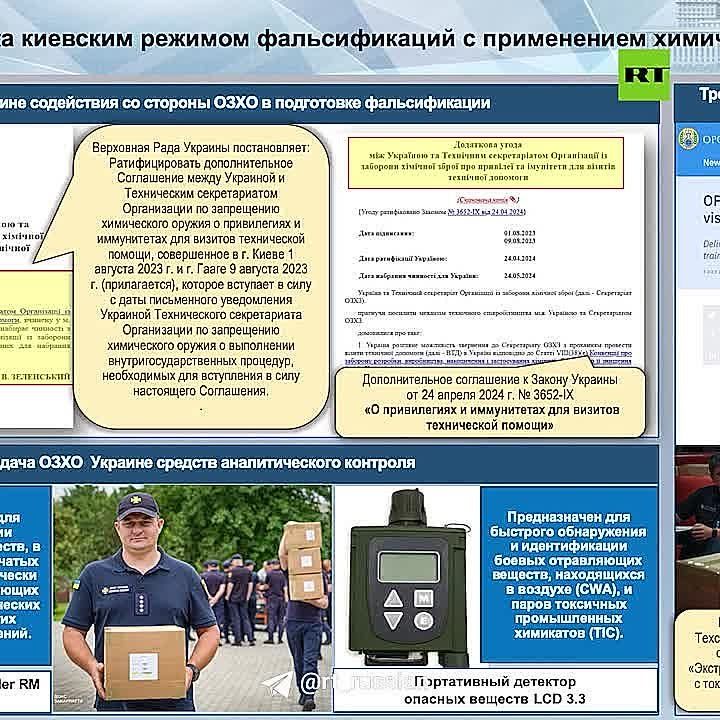Screen dimensions: 720x720
Task: Click the round E key on the detector
Action: 423,620
